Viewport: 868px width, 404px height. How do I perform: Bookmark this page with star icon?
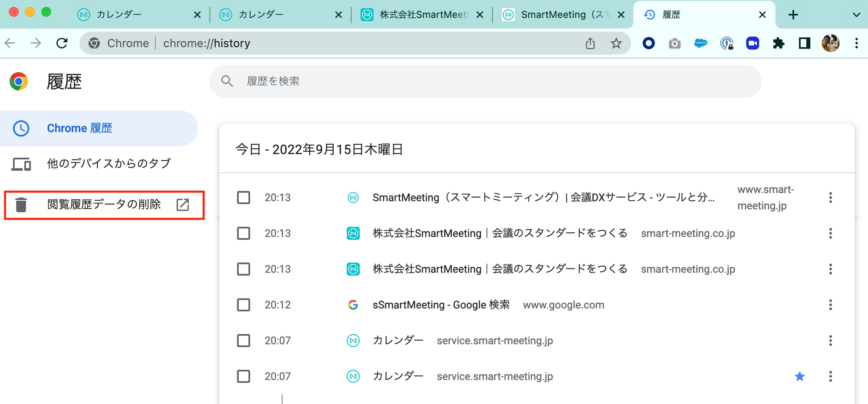coord(616,43)
